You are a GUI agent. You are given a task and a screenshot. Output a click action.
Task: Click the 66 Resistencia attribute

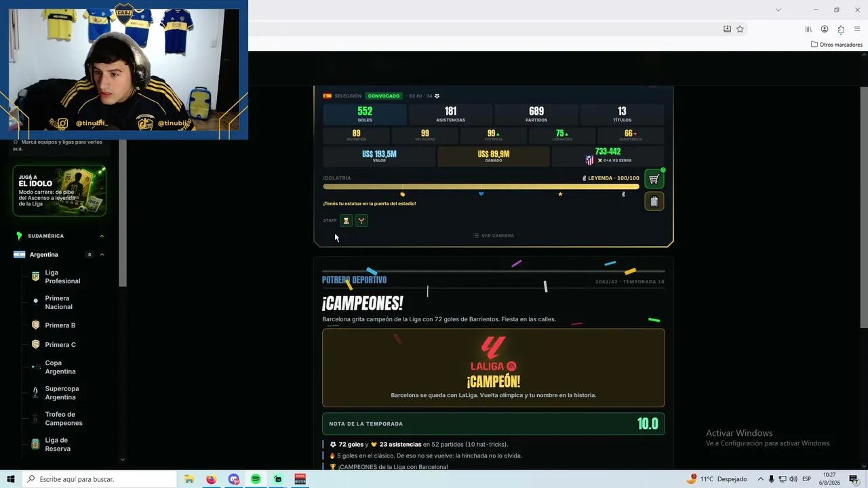pyautogui.click(x=631, y=136)
